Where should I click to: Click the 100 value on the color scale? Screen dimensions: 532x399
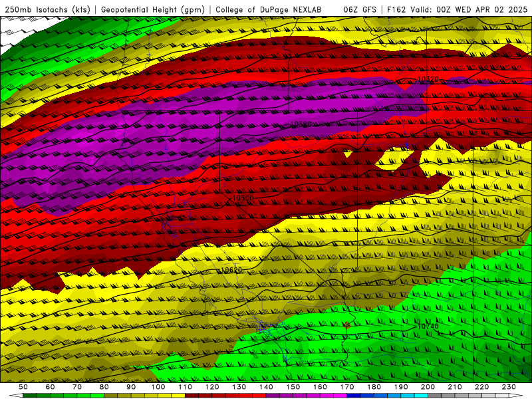(158, 387)
